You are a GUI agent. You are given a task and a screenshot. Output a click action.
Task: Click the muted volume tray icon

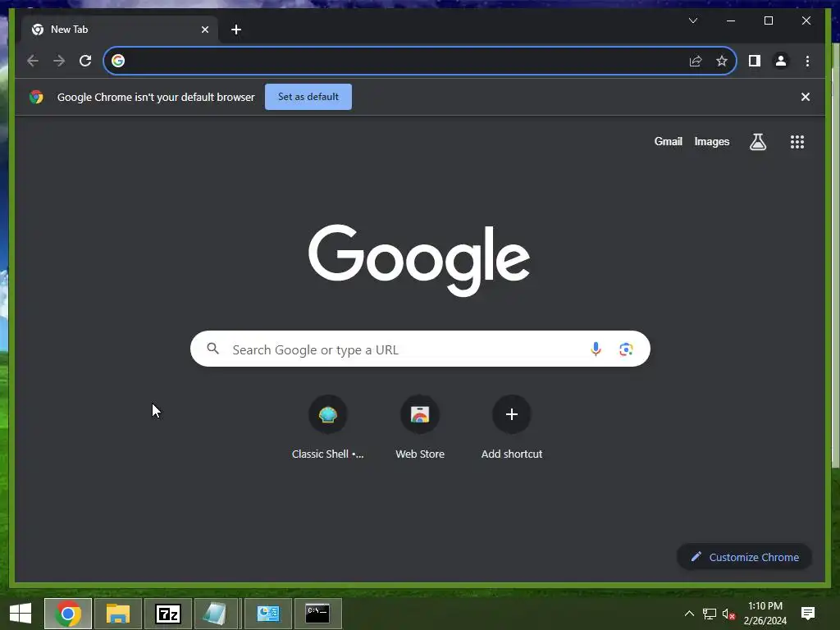[x=728, y=614]
